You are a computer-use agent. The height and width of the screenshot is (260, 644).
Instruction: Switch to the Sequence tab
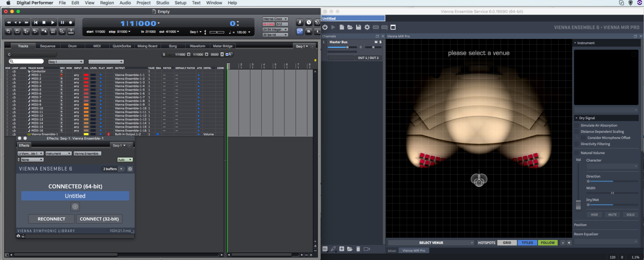pos(48,46)
